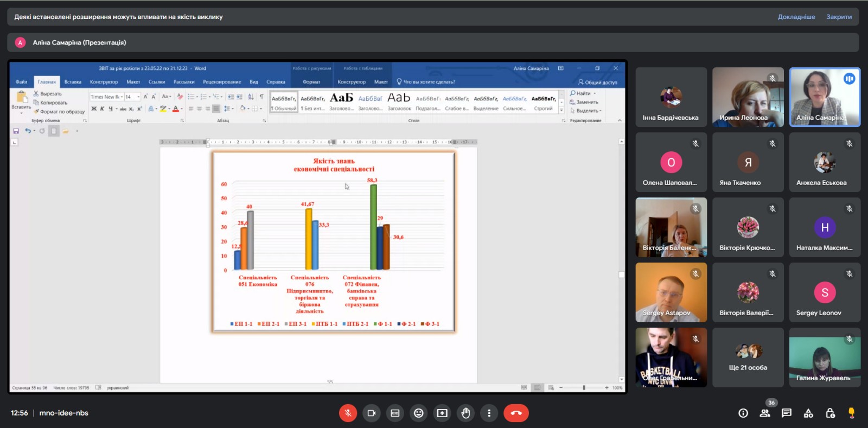Click the yellow text highlight color
This screenshot has height=428, width=868.
[163, 108]
